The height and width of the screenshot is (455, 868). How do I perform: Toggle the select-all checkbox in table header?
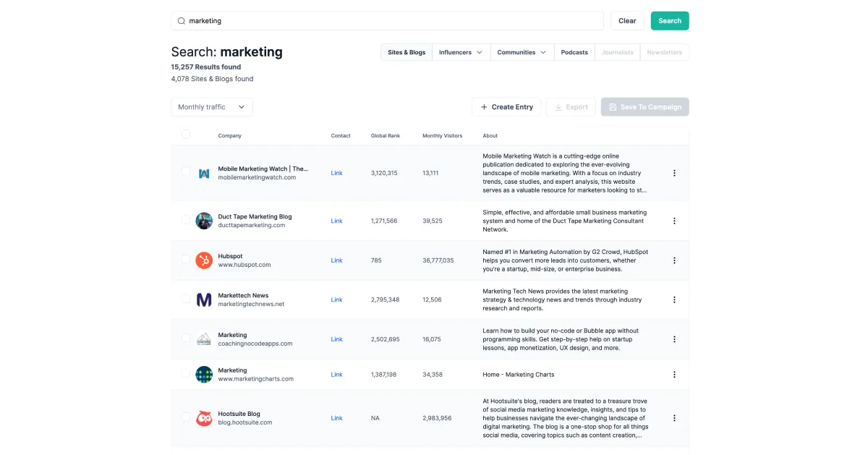coord(186,135)
